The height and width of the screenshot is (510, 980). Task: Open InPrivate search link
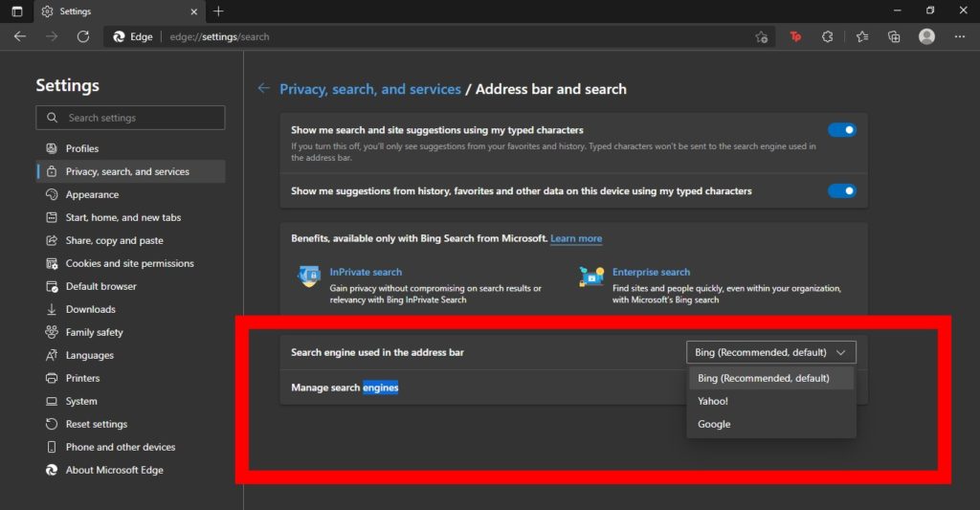[x=366, y=272]
